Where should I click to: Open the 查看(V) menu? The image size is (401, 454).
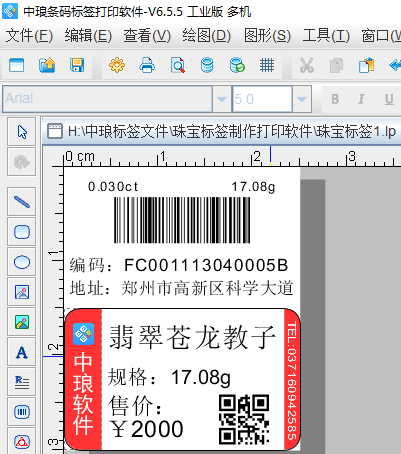click(x=147, y=36)
